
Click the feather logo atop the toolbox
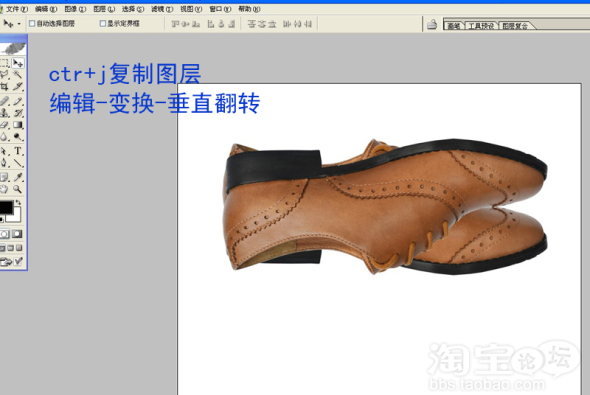click(13, 48)
